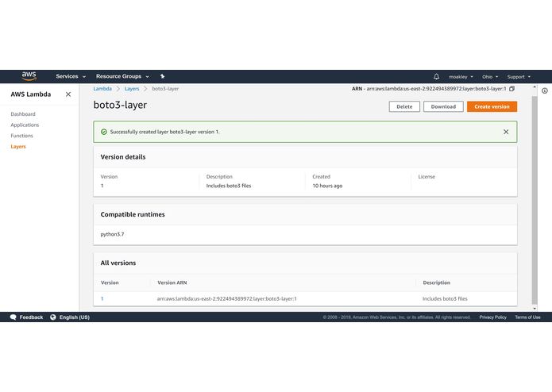Open the Support dropdown menu
Screen dimensions: 552x392
coord(519,77)
